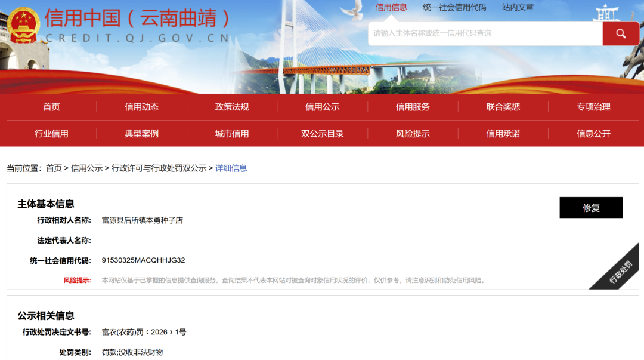Click the magnifier search button

(621, 33)
